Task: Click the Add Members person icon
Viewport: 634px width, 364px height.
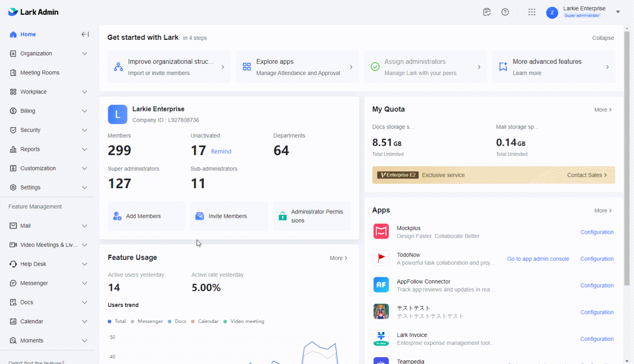Action: point(117,216)
